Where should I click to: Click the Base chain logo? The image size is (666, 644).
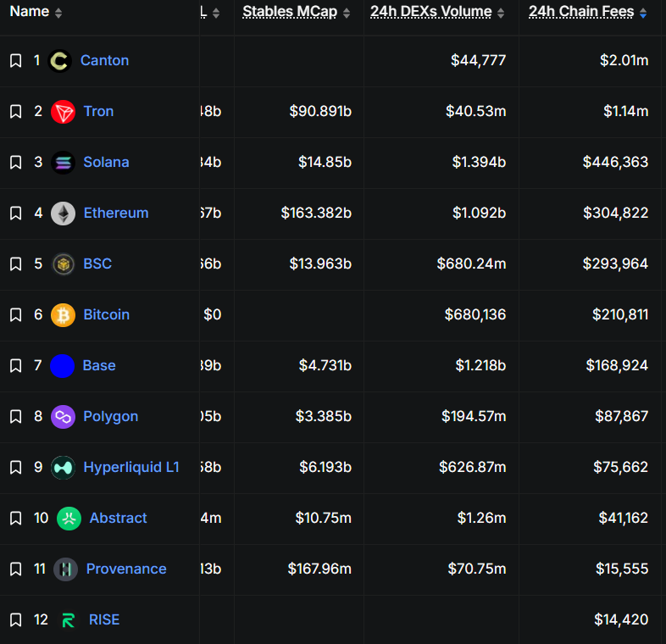62,366
